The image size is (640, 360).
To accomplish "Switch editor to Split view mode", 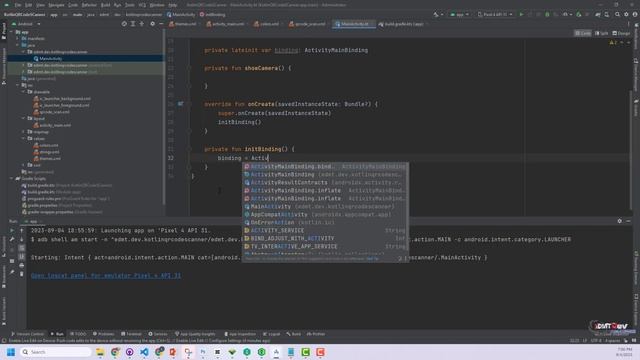I will (602, 33).
